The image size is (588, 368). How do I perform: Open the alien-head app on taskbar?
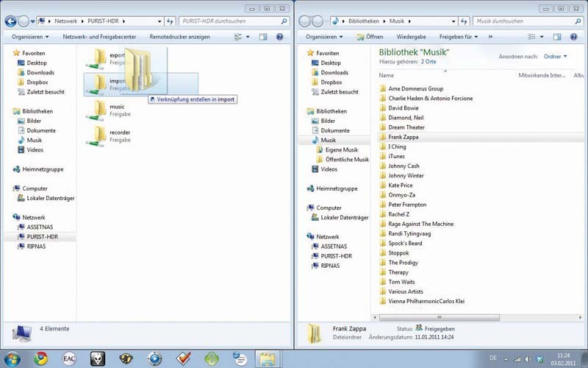click(x=98, y=359)
